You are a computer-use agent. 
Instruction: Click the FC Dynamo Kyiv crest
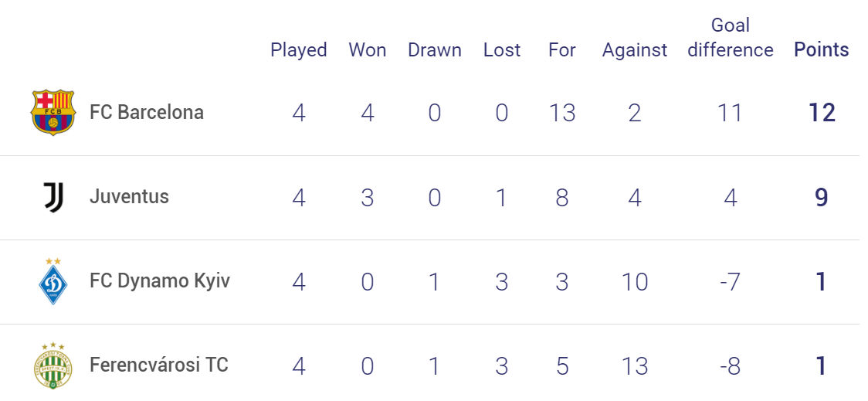pos(53,282)
